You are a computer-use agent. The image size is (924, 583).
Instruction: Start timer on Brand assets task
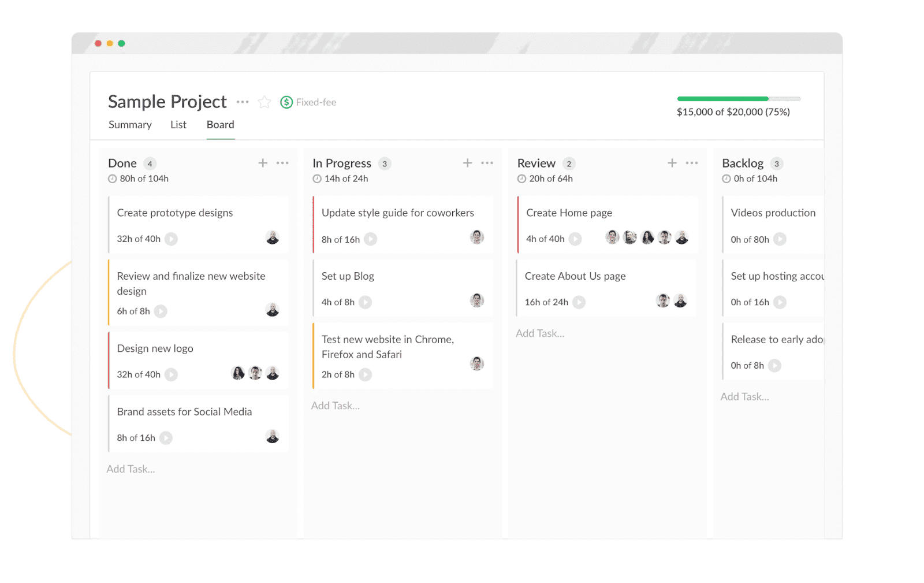pos(166,438)
